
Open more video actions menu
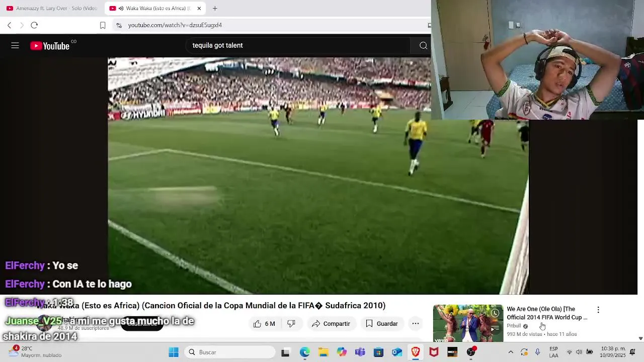pos(416,324)
